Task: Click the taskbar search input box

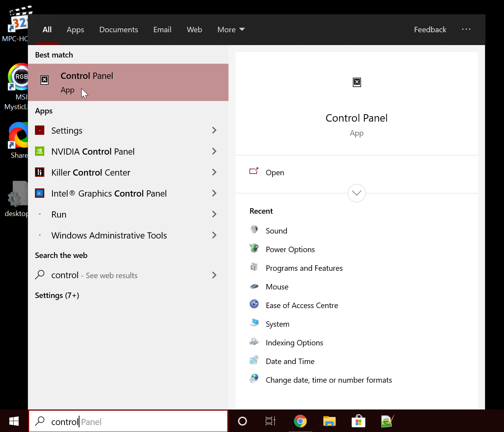Action: pyautogui.click(x=128, y=421)
